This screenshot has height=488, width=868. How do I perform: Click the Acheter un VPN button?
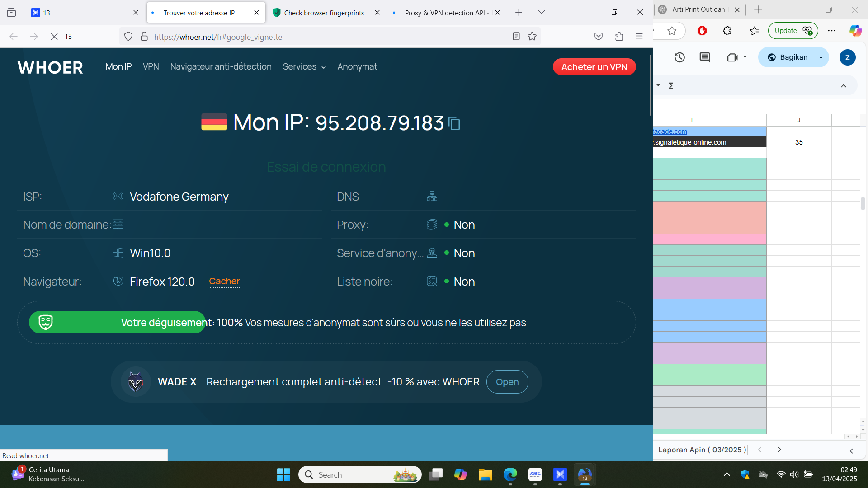click(x=594, y=67)
